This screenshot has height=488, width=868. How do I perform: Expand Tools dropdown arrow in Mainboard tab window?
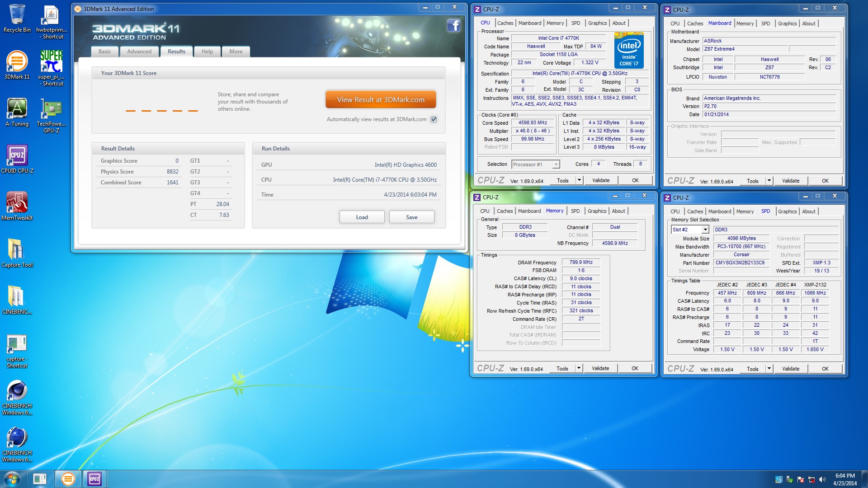769,181
